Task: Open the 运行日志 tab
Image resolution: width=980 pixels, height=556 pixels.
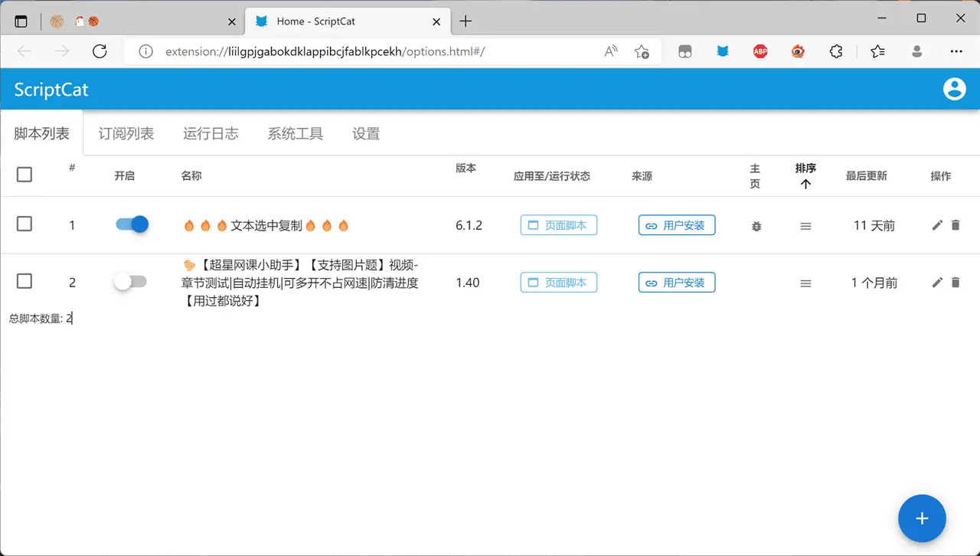Action: (211, 134)
